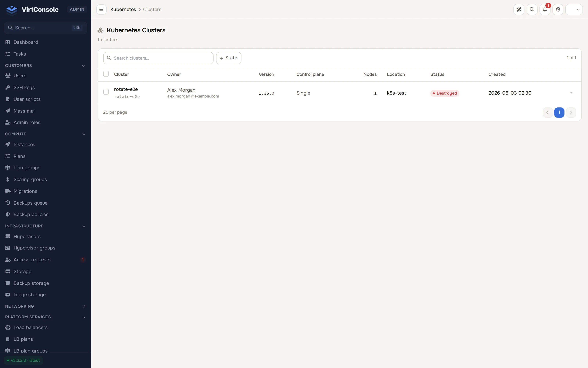The width and height of the screenshot is (588, 368).
Task: Open Backup storage in the sidebar
Action: [x=45, y=283]
